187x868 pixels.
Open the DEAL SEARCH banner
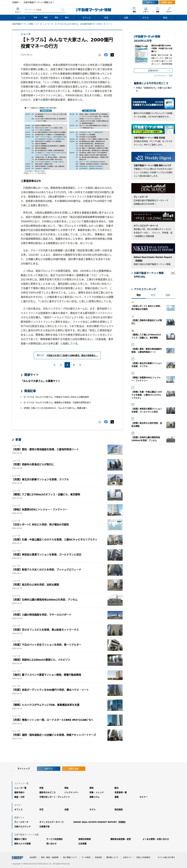153,188
